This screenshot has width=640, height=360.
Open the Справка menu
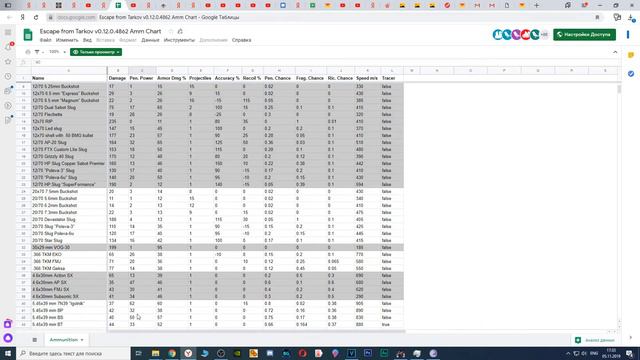click(242, 40)
